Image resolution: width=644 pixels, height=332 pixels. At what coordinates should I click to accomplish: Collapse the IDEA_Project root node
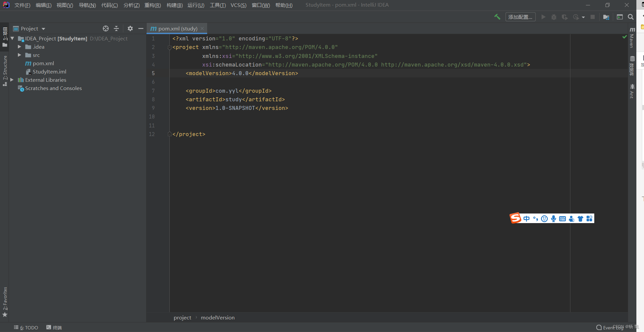pos(12,38)
